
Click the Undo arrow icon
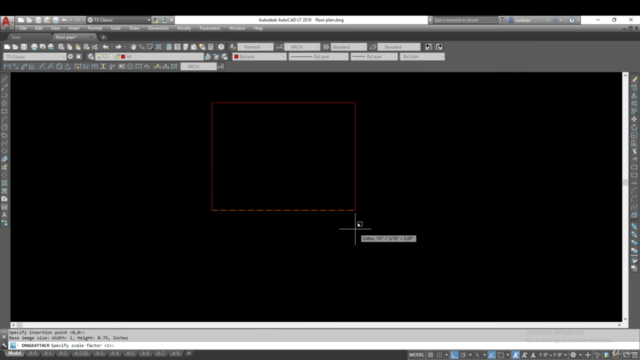pos(106,47)
